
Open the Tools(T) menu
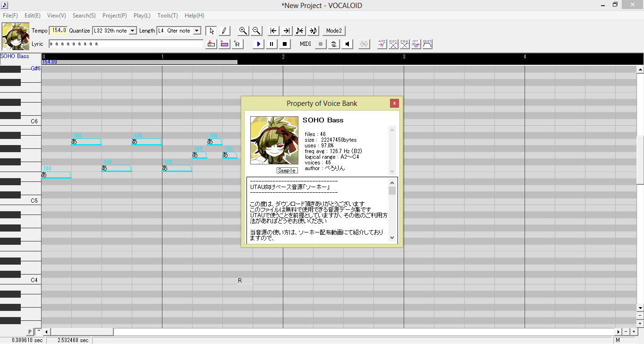[168, 16]
